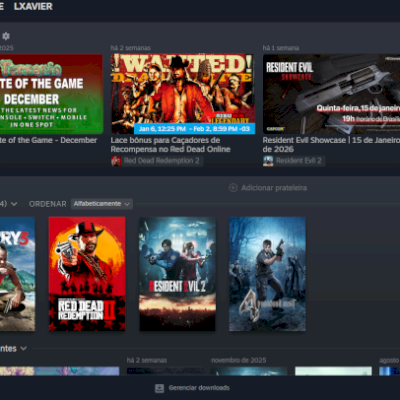Select the Resident Evil 4 game cover
400x400 pixels.
[267, 274]
